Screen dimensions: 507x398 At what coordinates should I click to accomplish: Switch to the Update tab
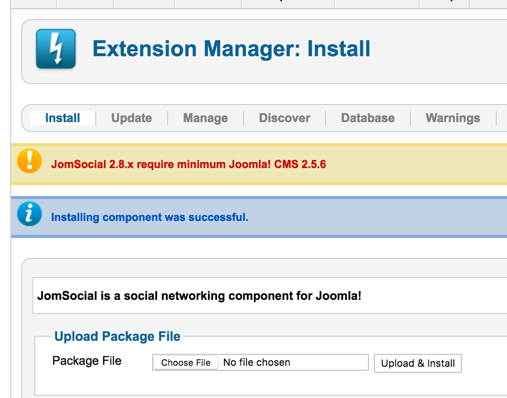click(x=132, y=118)
